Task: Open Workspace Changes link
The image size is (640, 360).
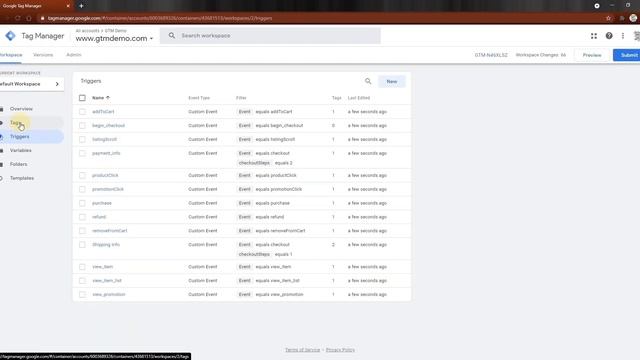Action: (x=541, y=55)
